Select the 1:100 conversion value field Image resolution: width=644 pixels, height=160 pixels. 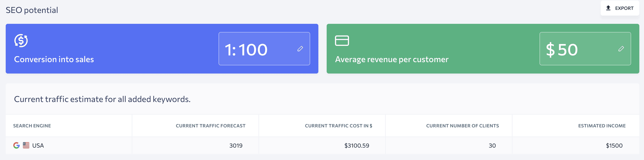point(264,49)
